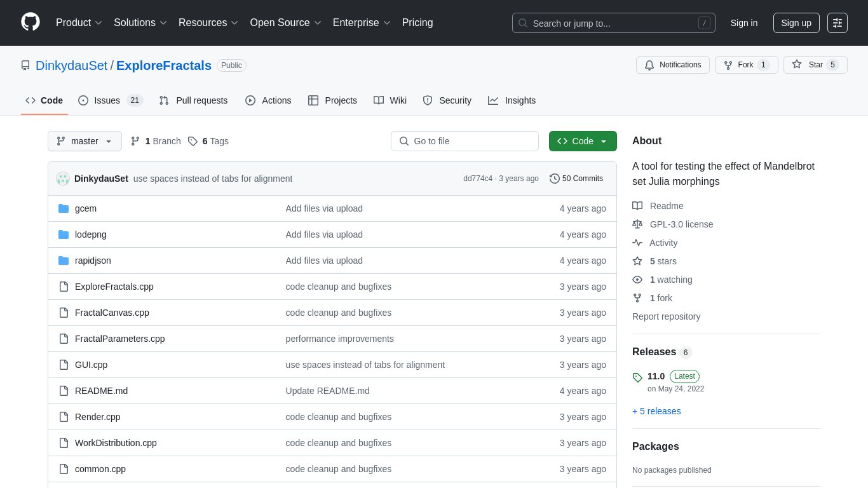This screenshot has height=488, width=868.
Task: Open the Activity link in About
Action: [x=663, y=243]
